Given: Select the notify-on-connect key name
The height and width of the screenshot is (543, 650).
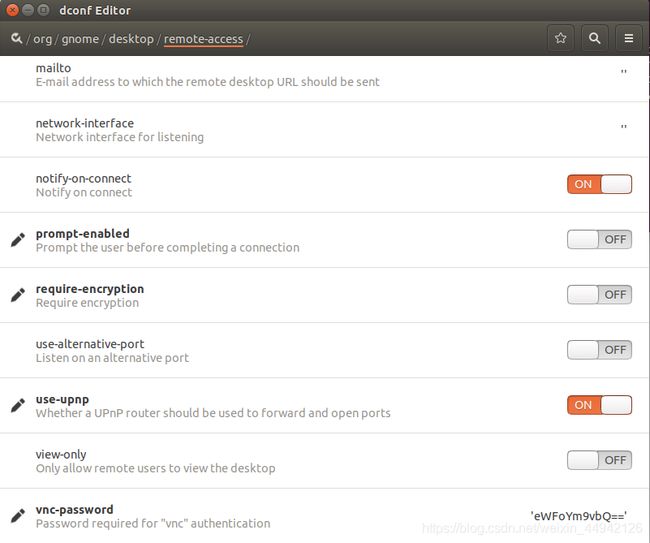Looking at the screenshot, I should pos(83,179).
